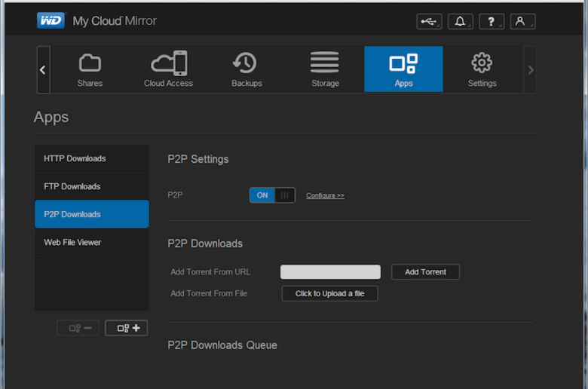Show the next navigation items arrow
This screenshot has width=588, height=389.
click(530, 70)
